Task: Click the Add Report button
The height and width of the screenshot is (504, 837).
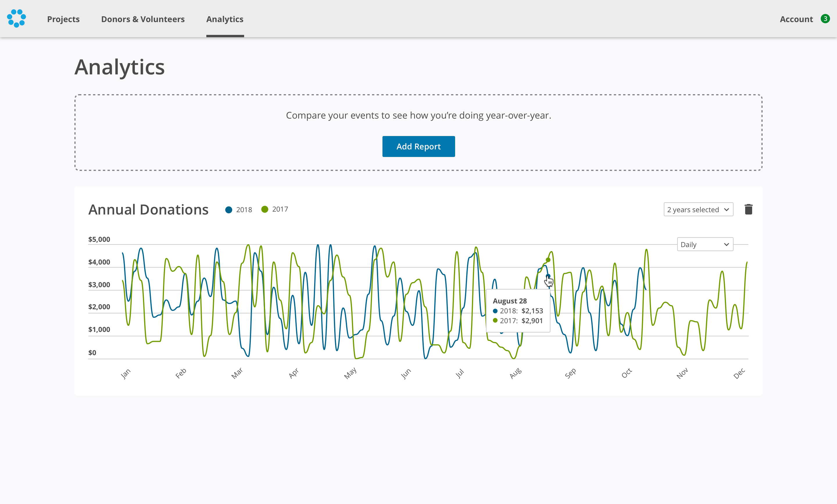Action: [418, 146]
